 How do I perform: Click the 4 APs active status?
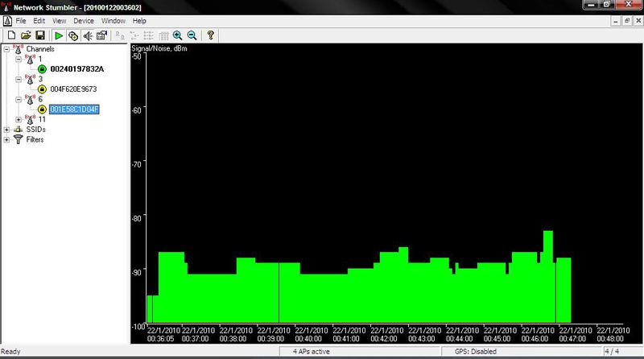311,352
